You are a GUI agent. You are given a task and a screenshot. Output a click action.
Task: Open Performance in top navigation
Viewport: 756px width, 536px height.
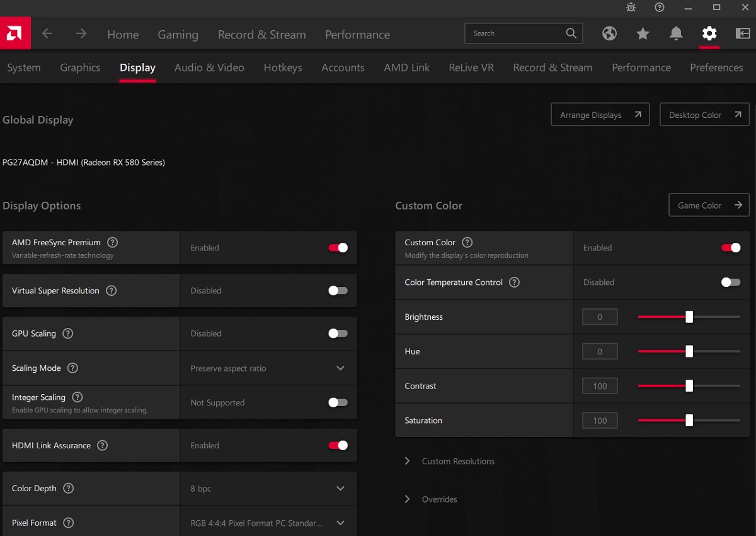[x=357, y=35]
